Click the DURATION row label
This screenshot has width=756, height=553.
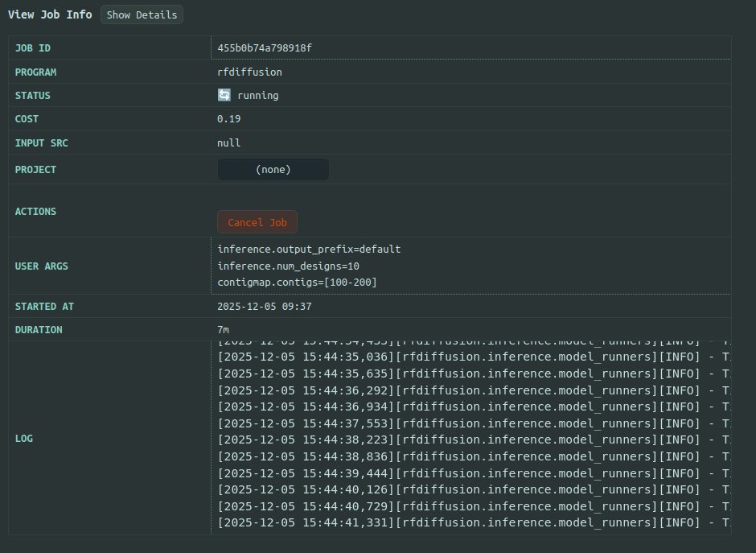tap(39, 329)
